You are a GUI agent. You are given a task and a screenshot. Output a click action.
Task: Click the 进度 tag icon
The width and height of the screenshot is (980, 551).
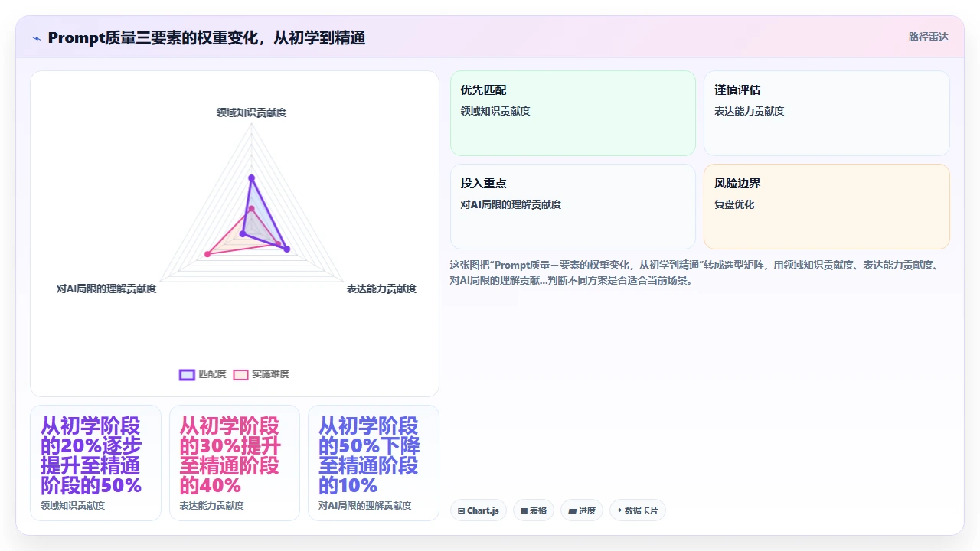click(572, 510)
